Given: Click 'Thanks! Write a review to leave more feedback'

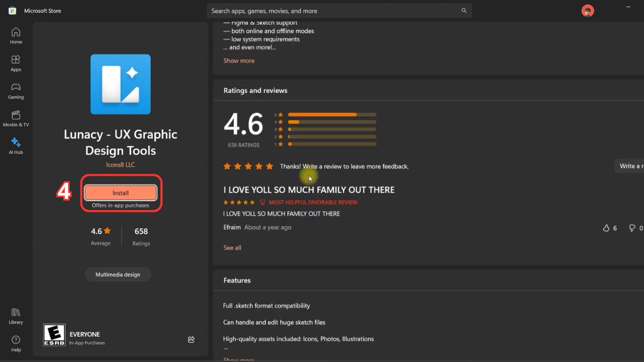Looking at the screenshot, I should tap(344, 166).
